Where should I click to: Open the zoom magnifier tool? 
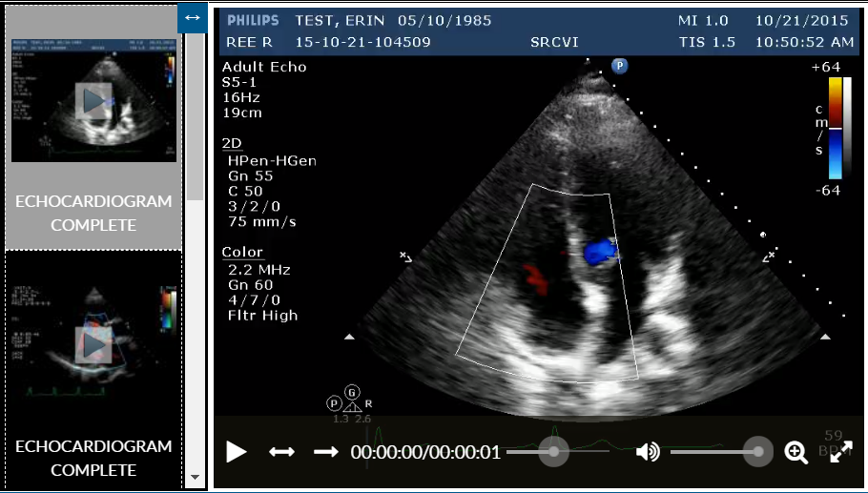point(796,452)
